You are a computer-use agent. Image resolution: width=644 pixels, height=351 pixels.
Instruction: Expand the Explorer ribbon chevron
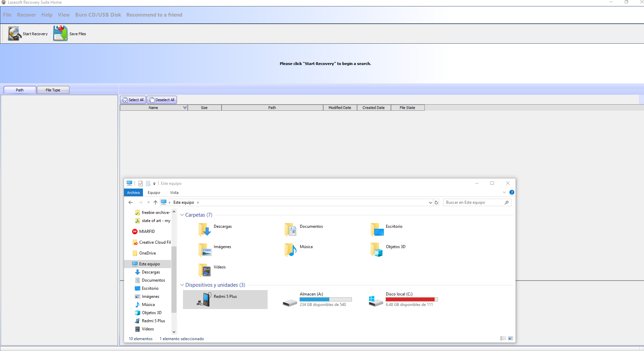504,192
